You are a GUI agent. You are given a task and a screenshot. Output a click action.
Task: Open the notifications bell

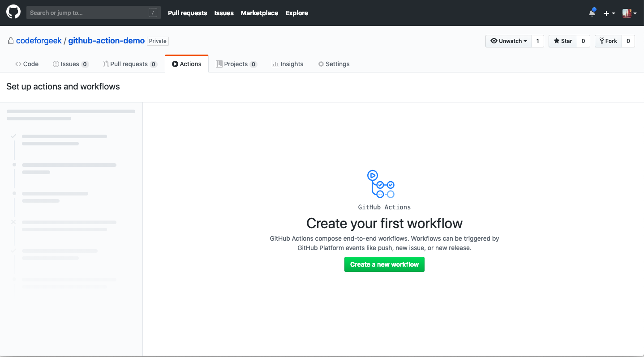(x=592, y=13)
